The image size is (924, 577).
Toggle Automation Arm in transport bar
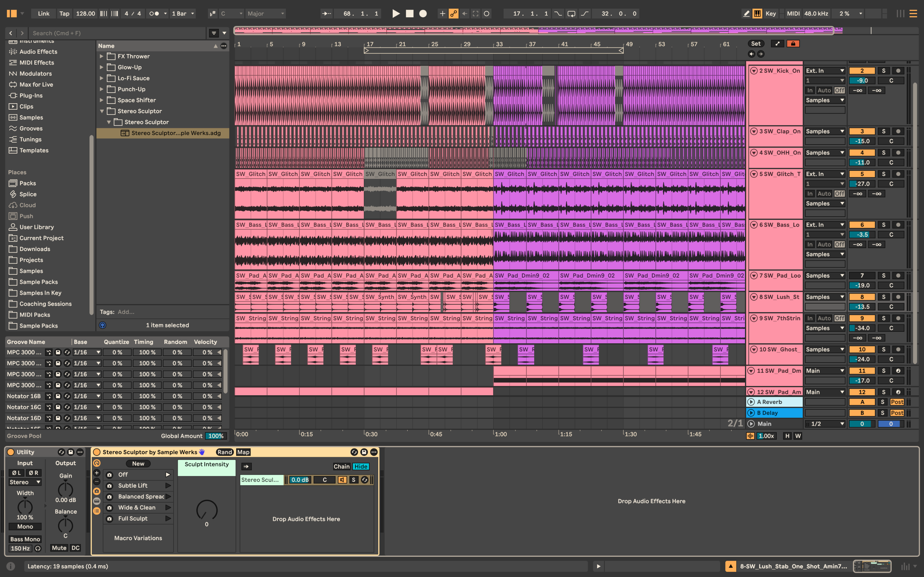pyautogui.click(x=454, y=14)
